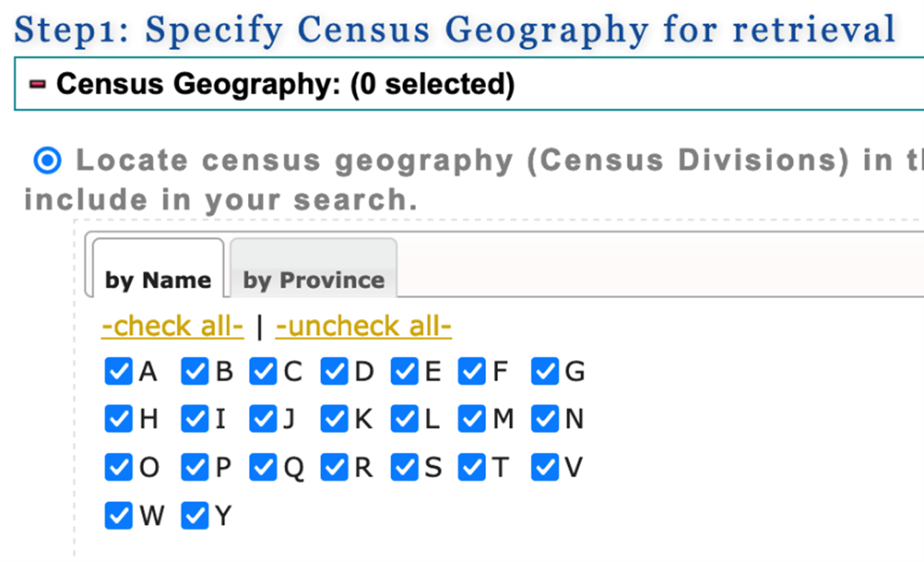The width and height of the screenshot is (924, 562).
Task: Deselect the G checkbox
Action: [546, 371]
